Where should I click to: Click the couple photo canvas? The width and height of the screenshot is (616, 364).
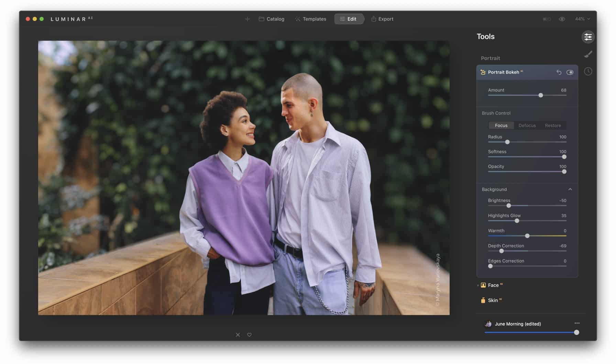(x=244, y=178)
